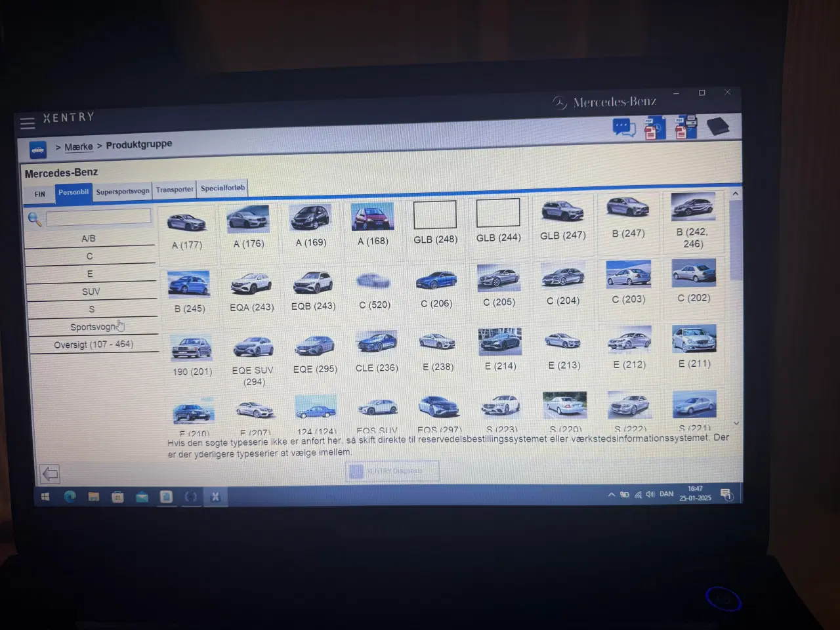Image resolution: width=840 pixels, height=630 pixels.
Task: Filter by E class category
Action: point(91,274)
